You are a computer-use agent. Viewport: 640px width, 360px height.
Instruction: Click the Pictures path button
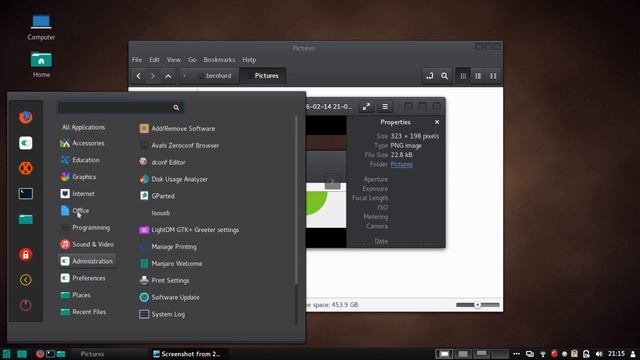pyautogui.click(x=263, y=76)
